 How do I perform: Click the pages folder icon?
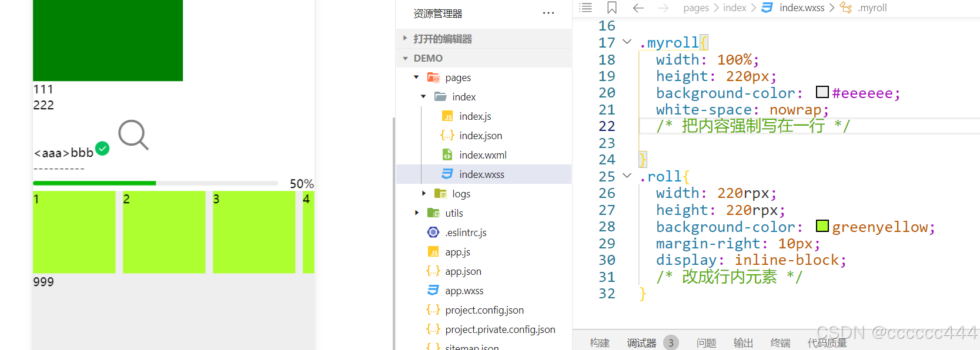[433, 78]
